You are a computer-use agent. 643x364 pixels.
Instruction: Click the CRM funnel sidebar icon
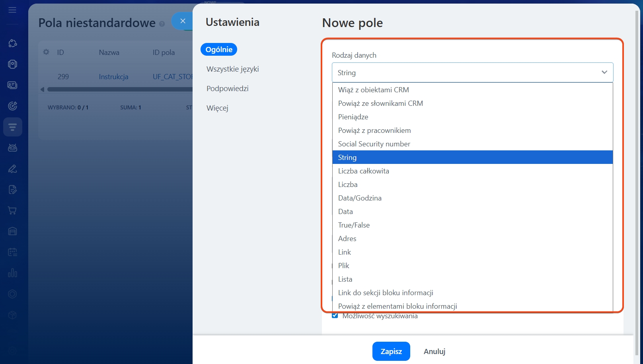click(x=12, y=127)
